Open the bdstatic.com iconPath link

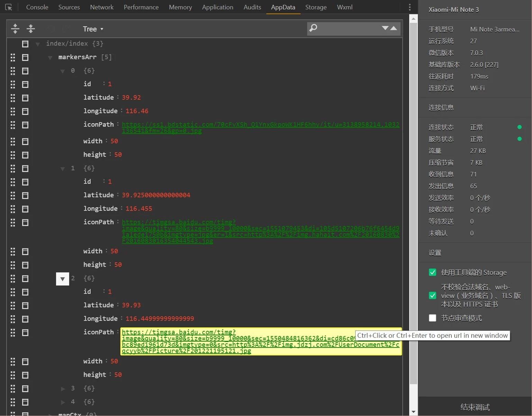point(260,127)
